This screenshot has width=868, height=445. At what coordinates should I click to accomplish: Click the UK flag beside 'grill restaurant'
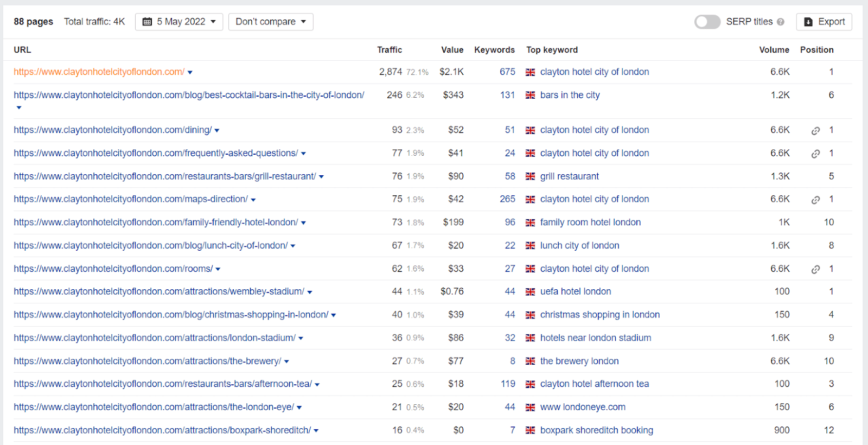point(531,177)
